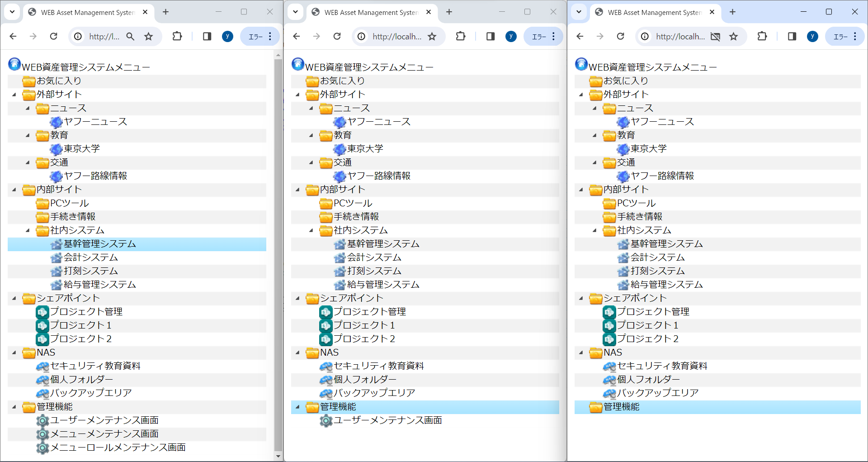Click the globe icon beside ヤフーニュース in left window
The image size is (868, 462).
pyautogui.click(x=56, y=122)
